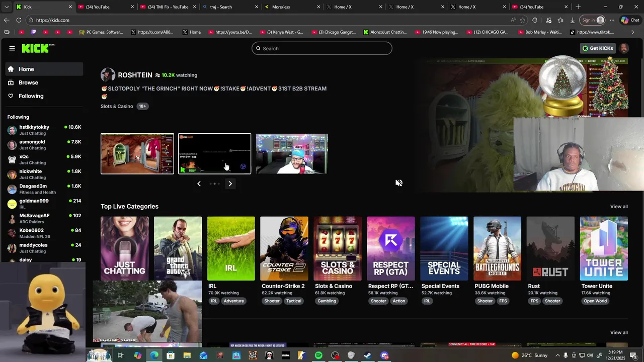Open hstikkytokky channel in Following list

point(44,130)
